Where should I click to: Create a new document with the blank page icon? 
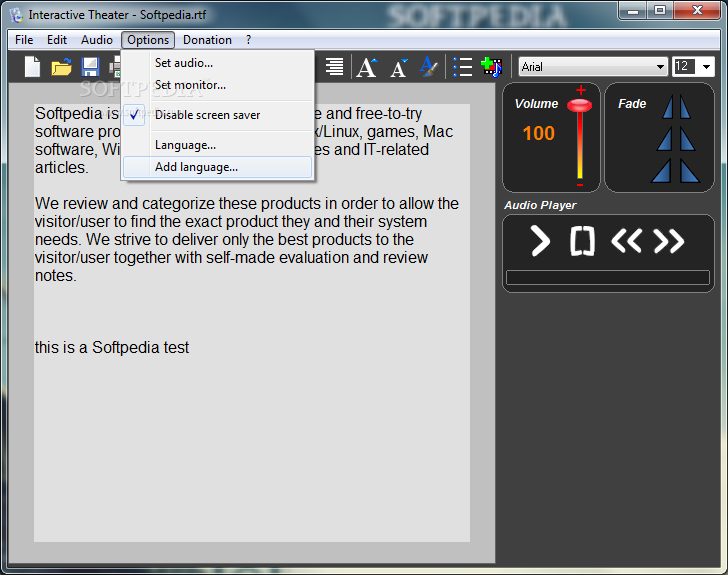click(32, 66)
